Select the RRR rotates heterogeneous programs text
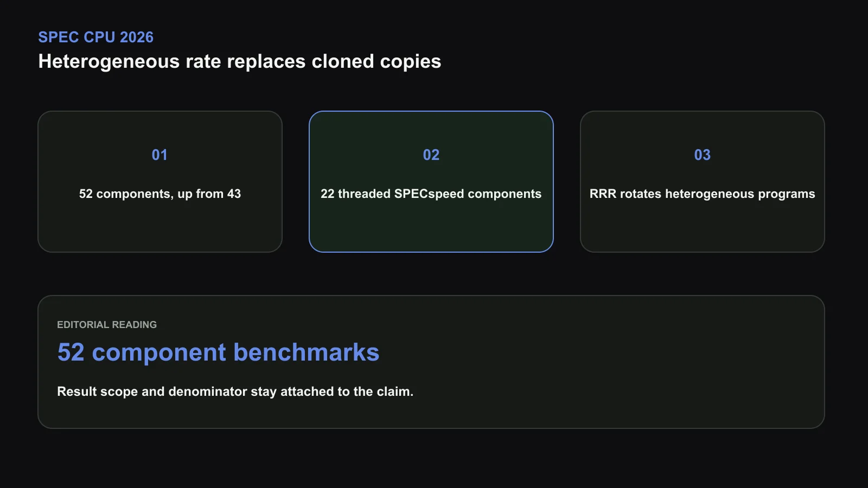Viewport: 868px width, 488px height. (703, 194)
